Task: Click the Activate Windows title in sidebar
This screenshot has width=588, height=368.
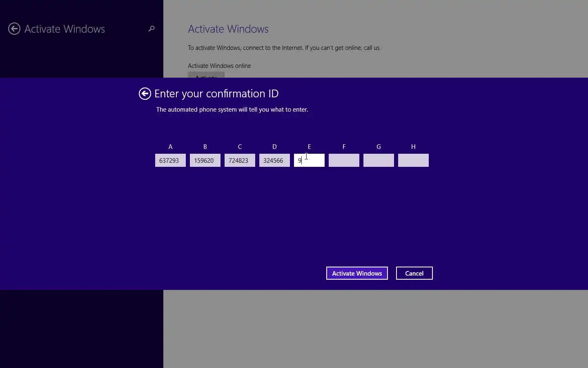Action: 65,29
